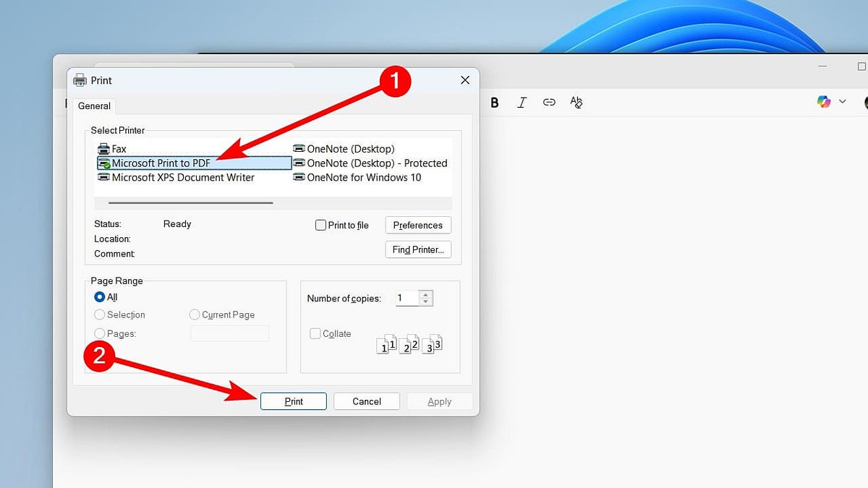Click the Find Printer button

pos(418,249)
